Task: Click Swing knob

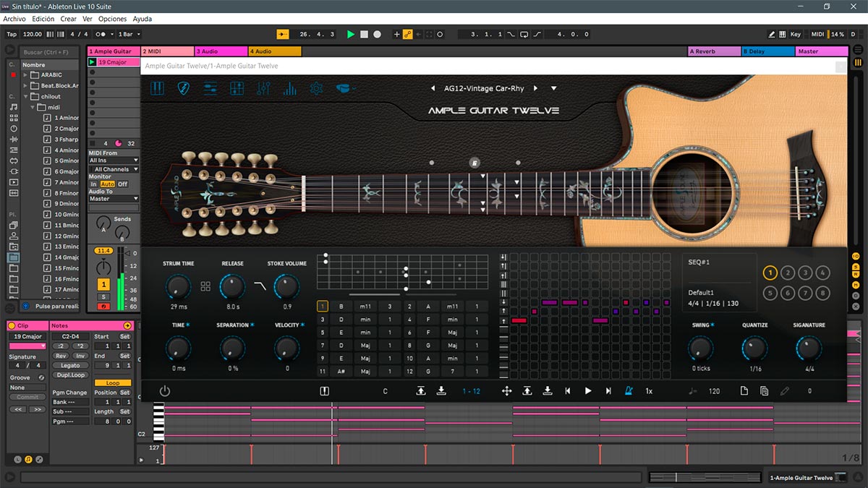Action: point(700,349)
